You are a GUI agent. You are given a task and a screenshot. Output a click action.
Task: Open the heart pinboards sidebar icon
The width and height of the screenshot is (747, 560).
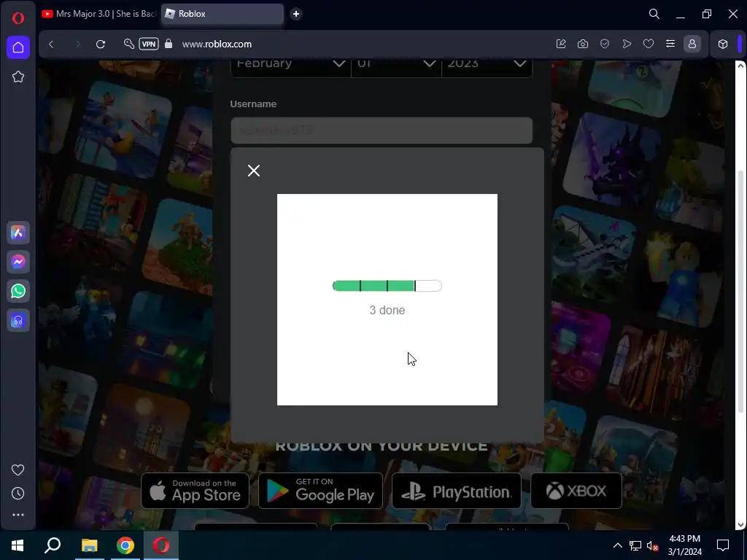18,470
